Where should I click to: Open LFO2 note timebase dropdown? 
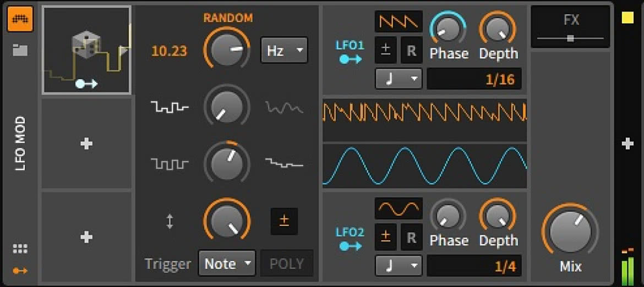pos(399,265)
